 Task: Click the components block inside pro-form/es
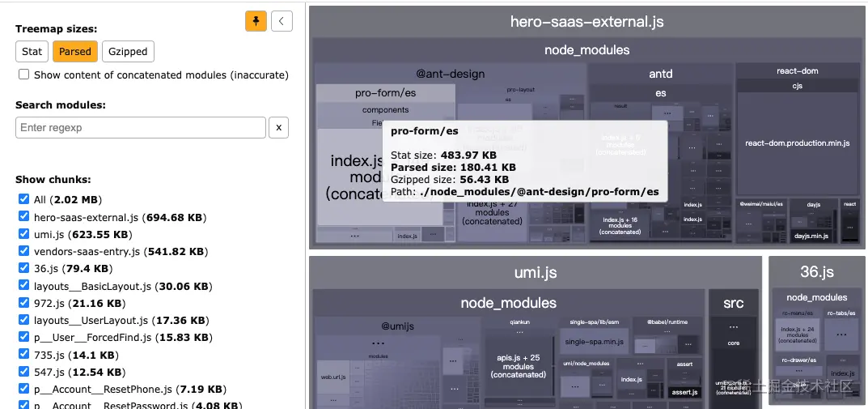click(385, 109)
